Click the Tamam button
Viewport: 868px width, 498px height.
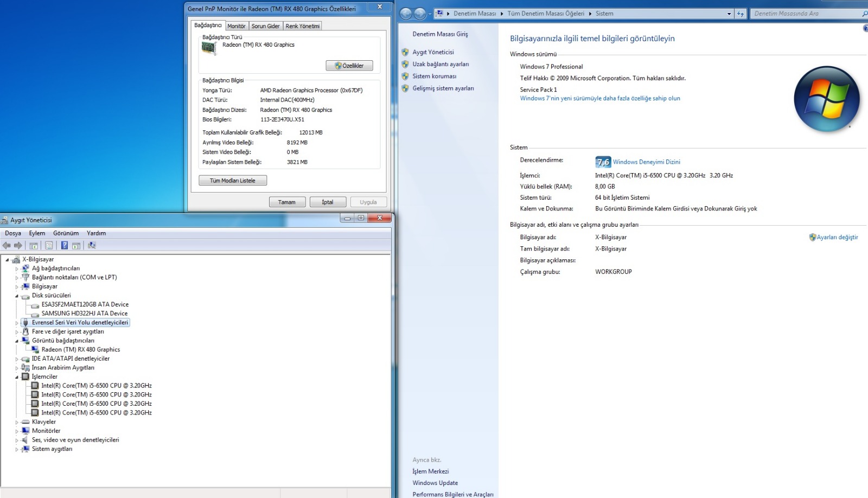point(287,202)
